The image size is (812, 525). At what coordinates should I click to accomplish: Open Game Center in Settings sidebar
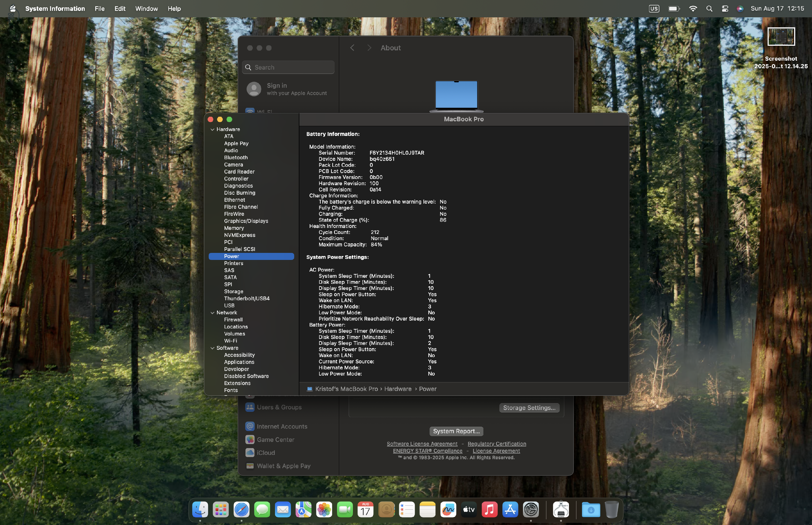(x=270, y=440)
